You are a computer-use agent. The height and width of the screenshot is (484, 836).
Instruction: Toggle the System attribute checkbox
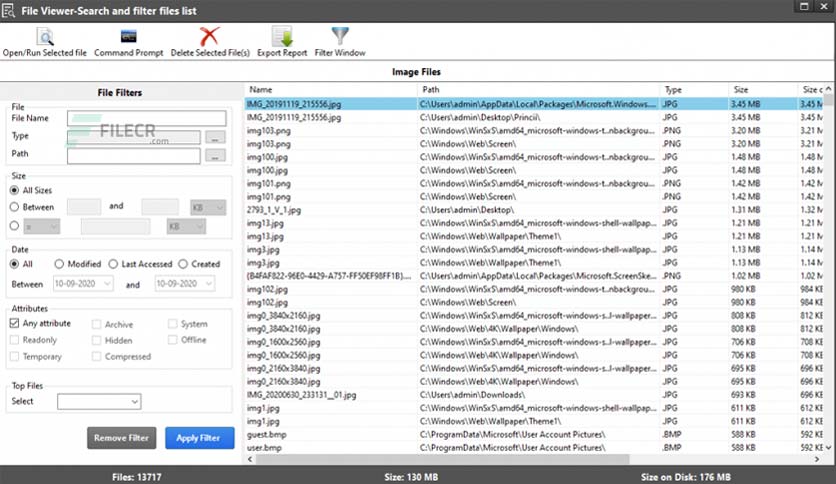(x=172, y=324)
